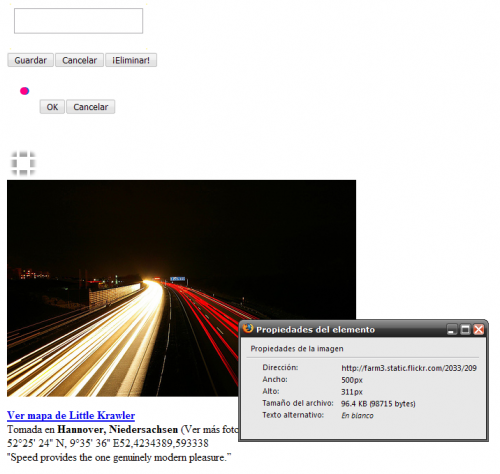Click the Ver más fotos text
Viewport: 500px width, 474px height.
tap(211, 429)
